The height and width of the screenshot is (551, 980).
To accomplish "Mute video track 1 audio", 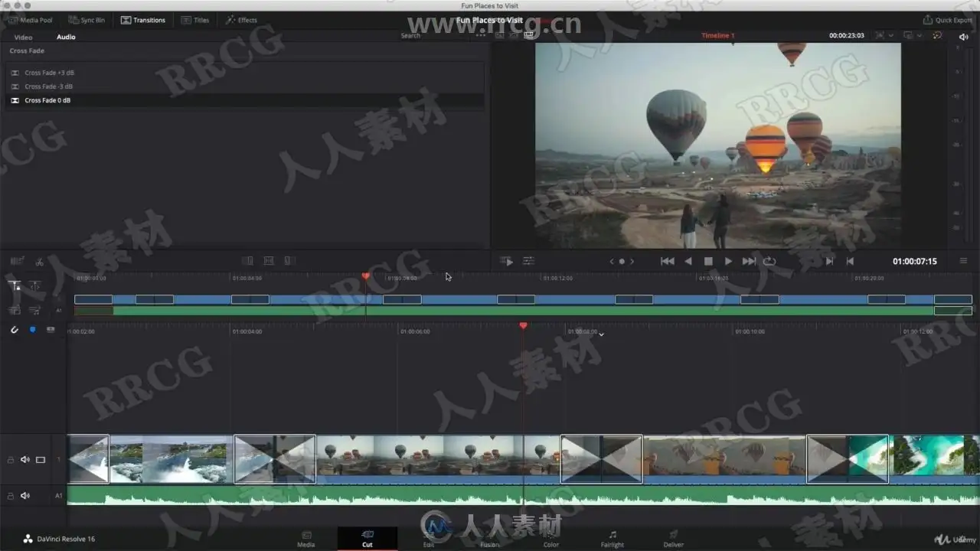I will (25, 460).
